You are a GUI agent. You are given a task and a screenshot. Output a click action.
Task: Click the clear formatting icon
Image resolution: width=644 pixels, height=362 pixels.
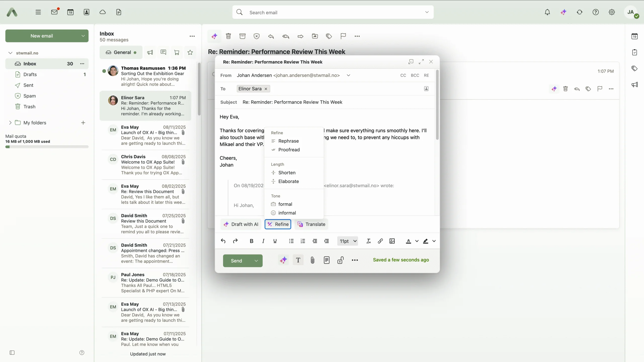369,241
